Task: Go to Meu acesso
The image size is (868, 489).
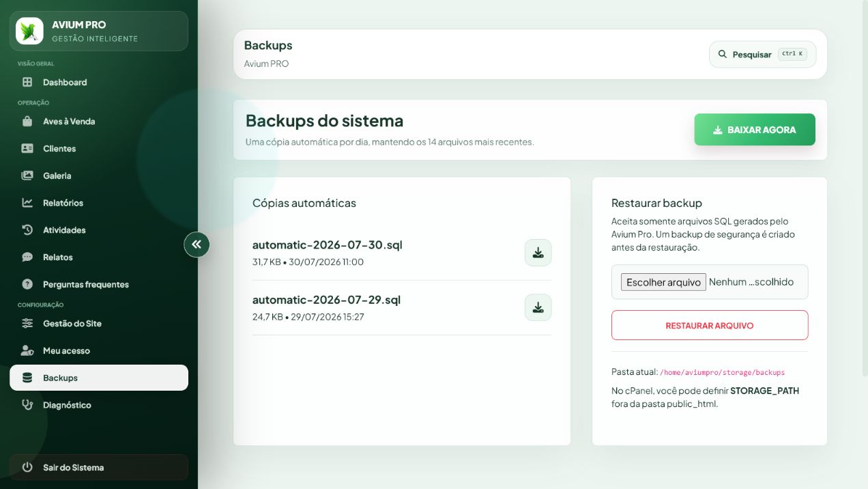Action: [99, 350]
